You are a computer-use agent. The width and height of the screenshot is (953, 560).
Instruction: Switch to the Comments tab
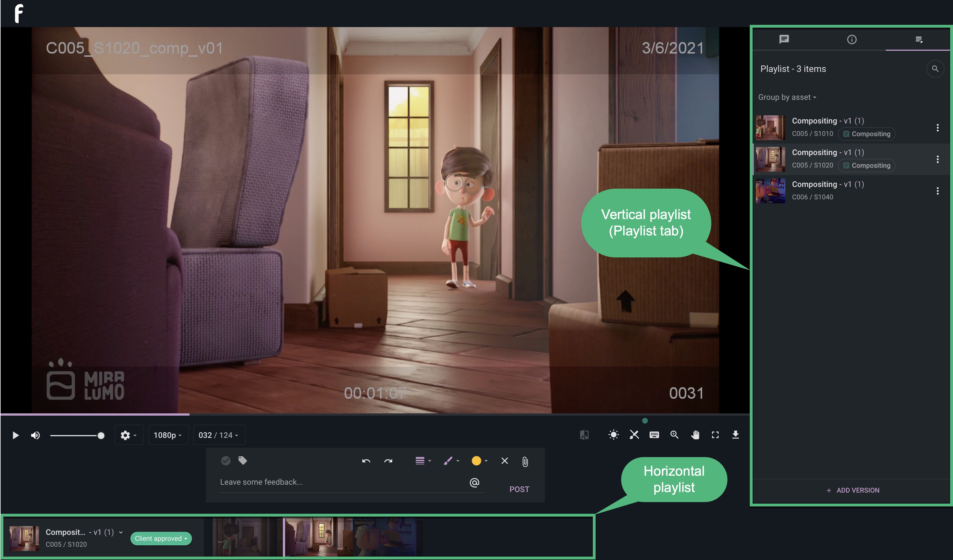(x=784, y=39)
